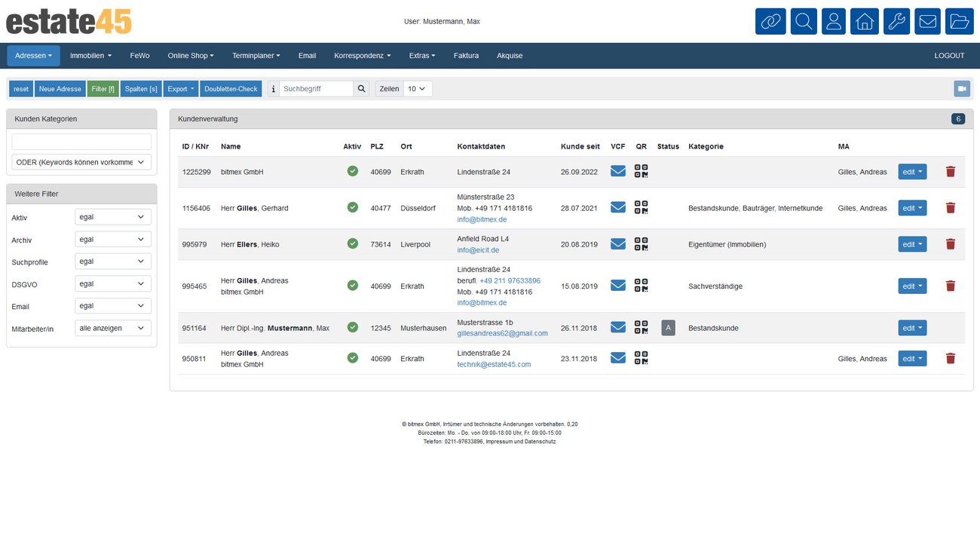Open the Aktiv filter dropdown
This screenshot has height=551, width=980.
point(113,217)
